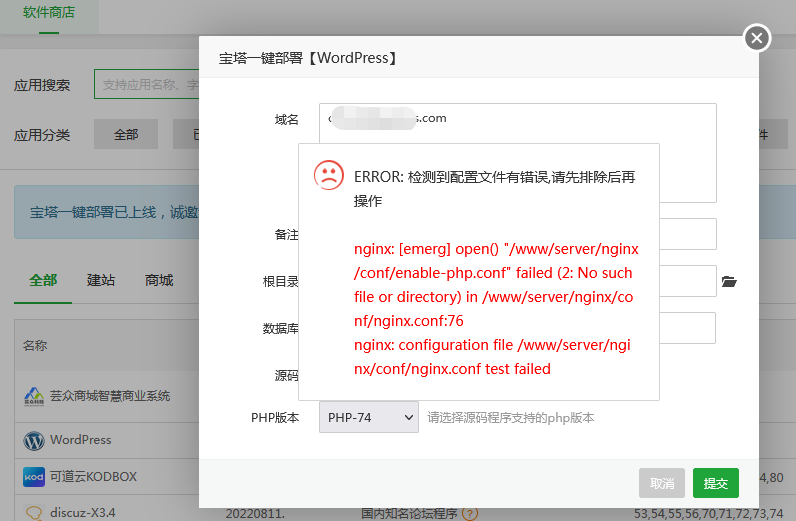
Task: Switch to the 商城 tab
Action: 159,281
